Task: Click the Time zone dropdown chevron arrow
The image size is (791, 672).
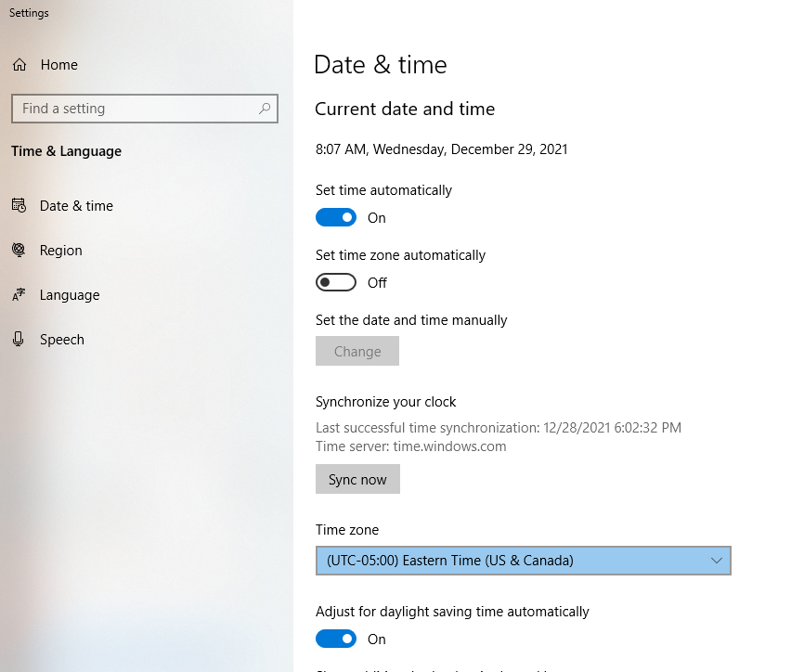Action: coord(717,561)
